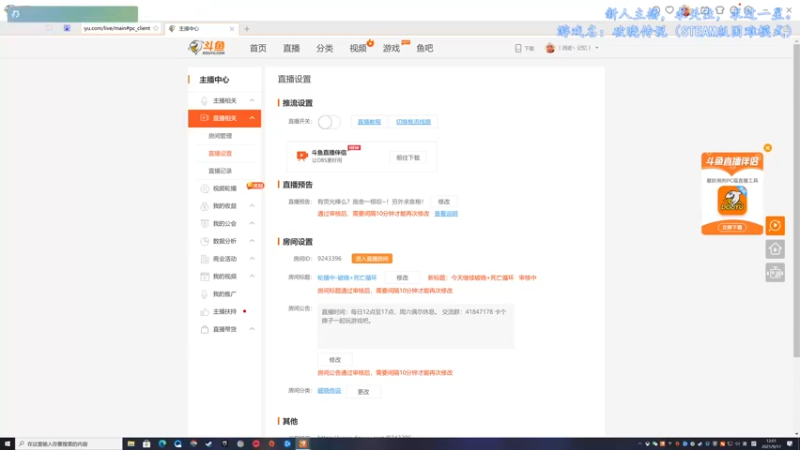Open the 切换推流线路 link

pyautogui.click(x=413, y=122)
